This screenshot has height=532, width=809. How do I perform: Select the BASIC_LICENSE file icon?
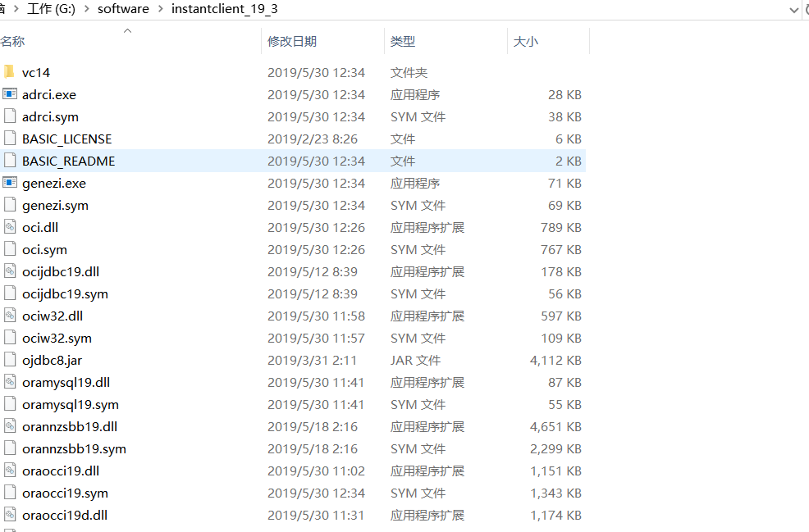pyautogui.click(x=10, y=139)
